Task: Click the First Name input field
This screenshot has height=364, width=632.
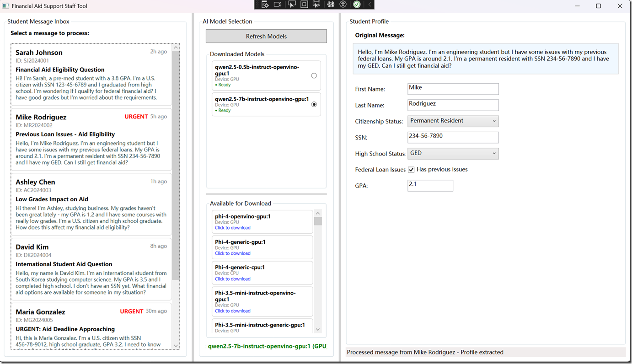Action: point(453,89)
